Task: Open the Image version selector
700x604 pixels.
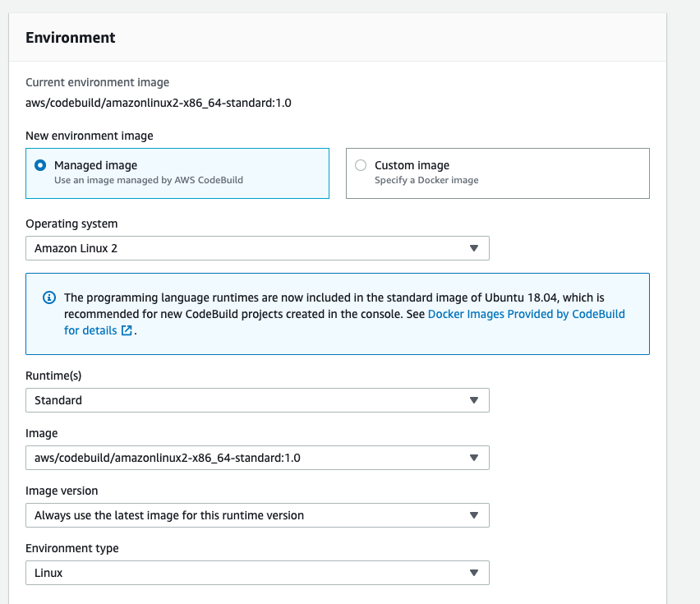Action: (257, 515)
